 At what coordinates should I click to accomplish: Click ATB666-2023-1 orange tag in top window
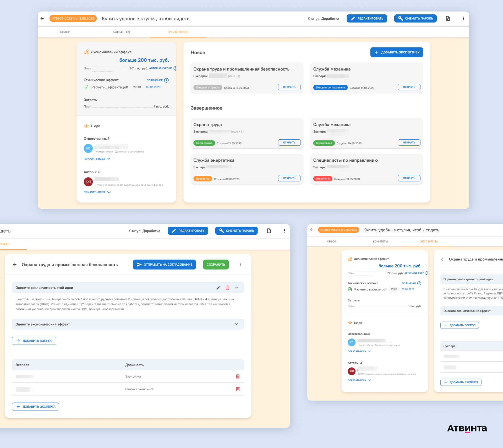[x=73, y=19]
